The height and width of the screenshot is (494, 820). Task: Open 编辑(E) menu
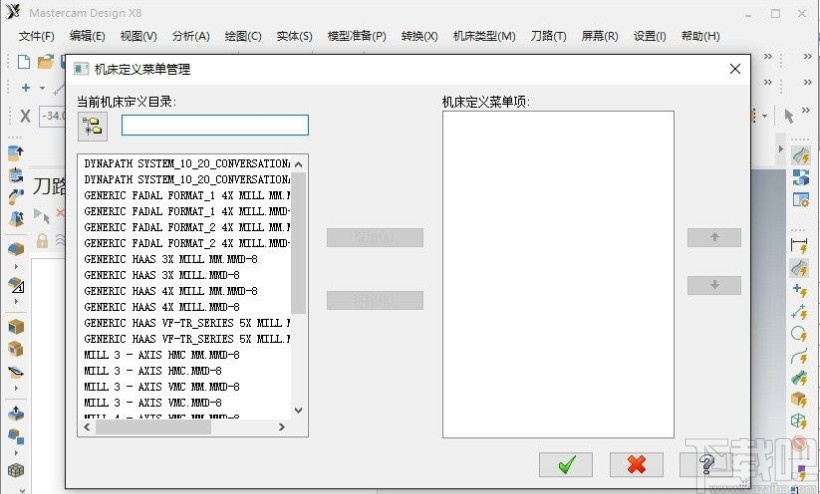(87, 36)
